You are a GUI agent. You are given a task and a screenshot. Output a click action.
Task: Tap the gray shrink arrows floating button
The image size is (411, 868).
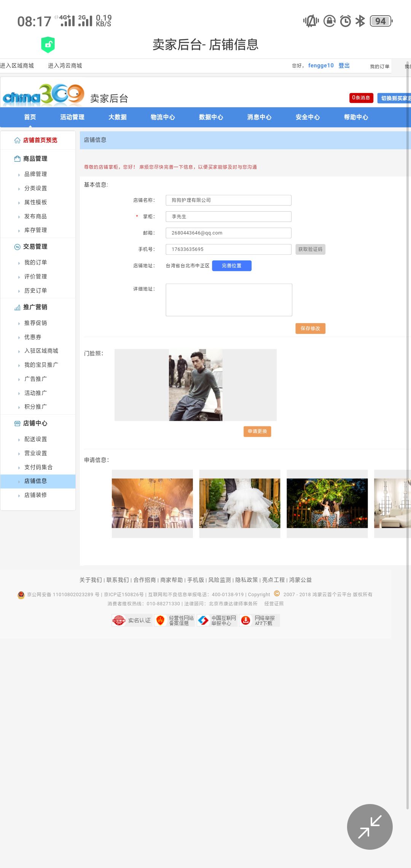(370, 827)
